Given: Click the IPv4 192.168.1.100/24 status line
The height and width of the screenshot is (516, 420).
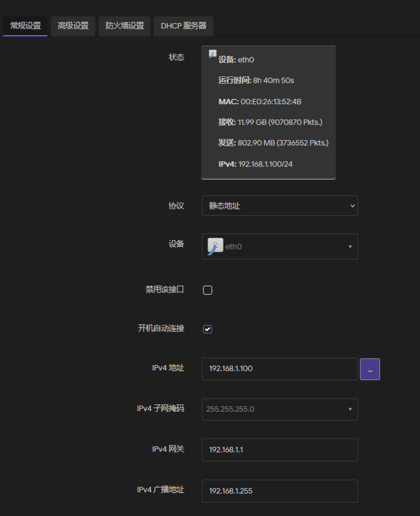Looking at the screenshot, I should pos(255,164).
